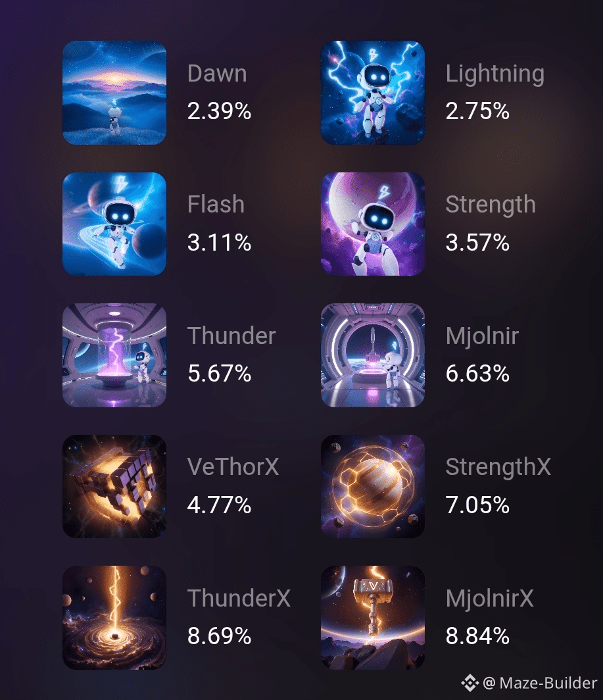
Task: Select the StrengthX 7.05% value
Action: tap(477, 505)
